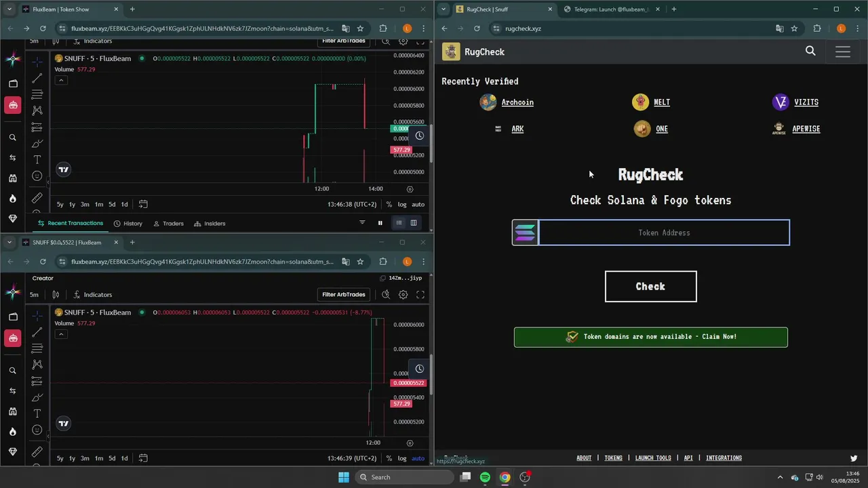Open the transactions filter icon in top window
This screenshot has height=488, width=868.
[x=362, y=223]
